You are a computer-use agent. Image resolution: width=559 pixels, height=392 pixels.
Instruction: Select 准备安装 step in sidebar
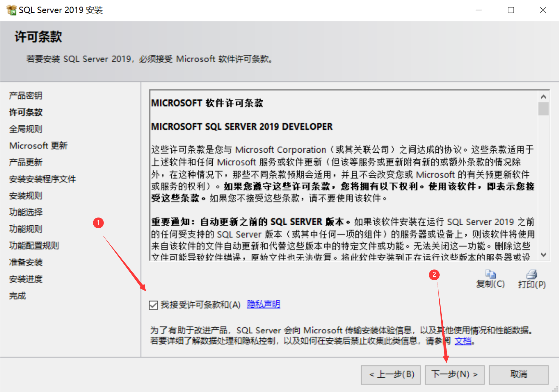[x=26, y=262]
